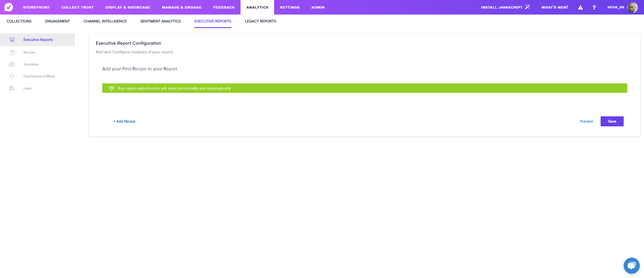Click Install JavaScript link
The height and width of the screenshot is (278, 644).
[x=502, y=7]
